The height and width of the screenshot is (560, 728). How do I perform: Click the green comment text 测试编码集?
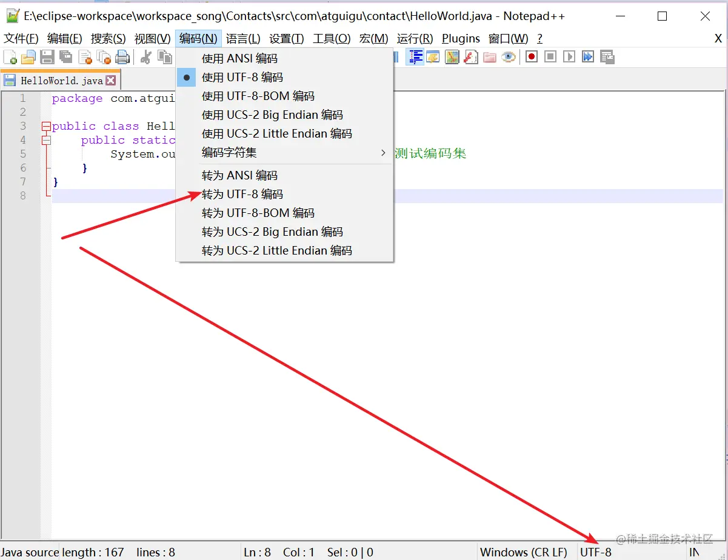coord(430,153)
